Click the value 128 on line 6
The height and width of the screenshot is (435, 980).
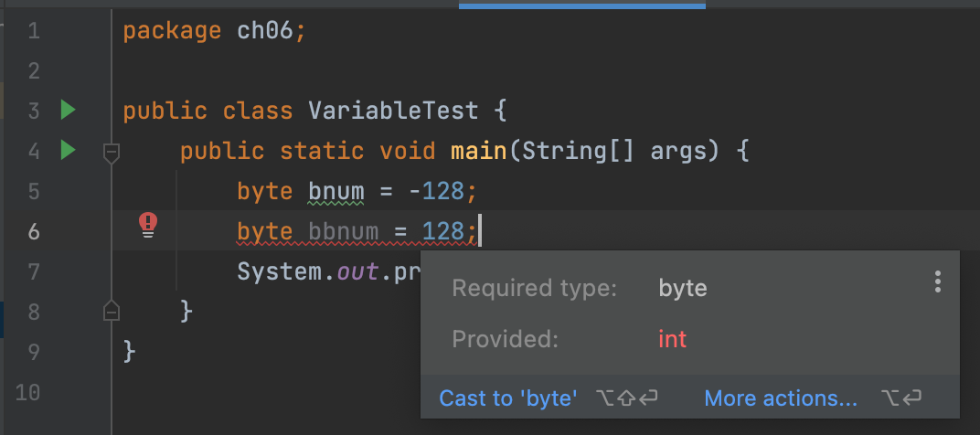tap(443, 231)
